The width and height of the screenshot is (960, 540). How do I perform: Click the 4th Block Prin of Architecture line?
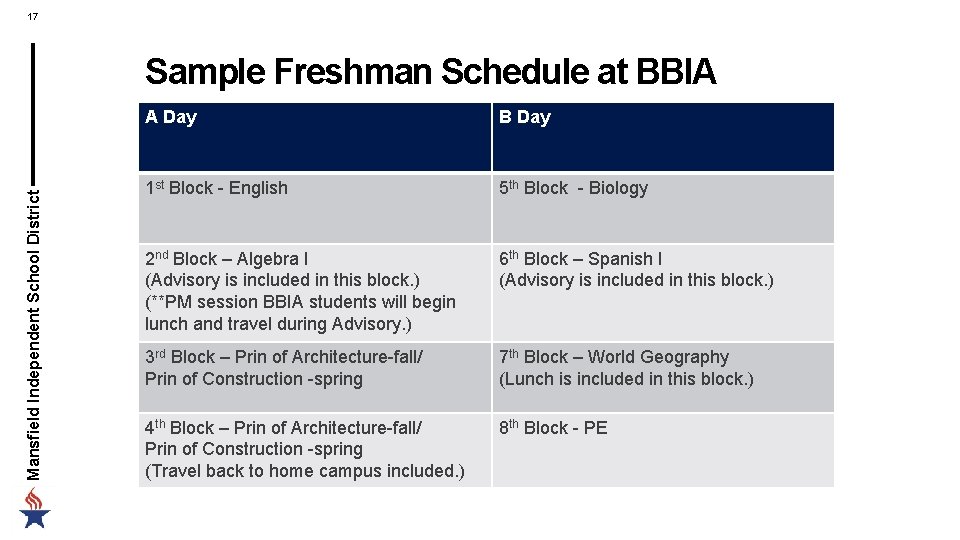click(284, 428)
